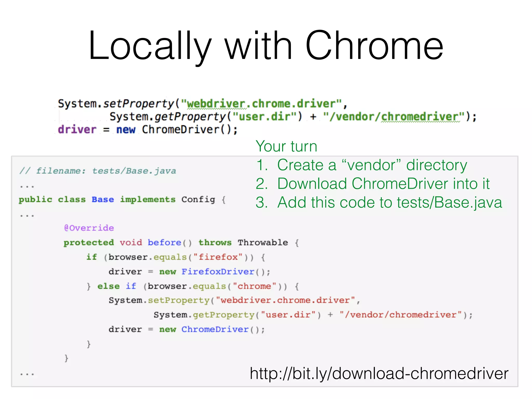532x399 pixels.
Task: Click 'driver = new FirefoxDriver();' line
Action: click(190, 272)
